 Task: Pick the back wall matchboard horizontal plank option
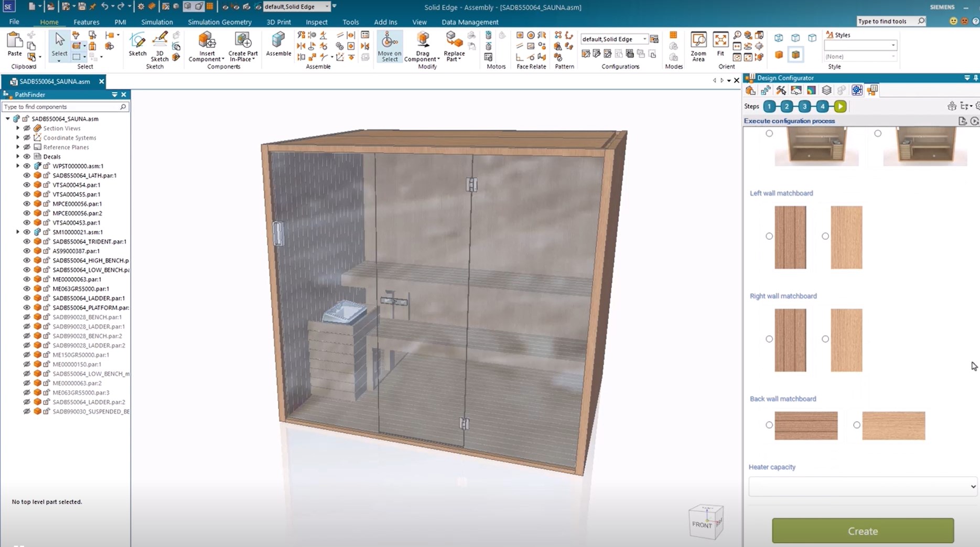coord(769,425)
